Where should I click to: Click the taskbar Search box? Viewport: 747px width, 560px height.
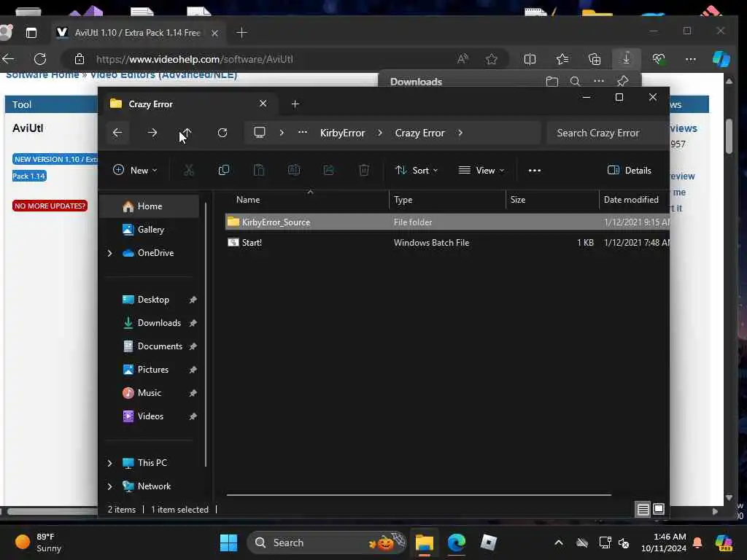327,542
